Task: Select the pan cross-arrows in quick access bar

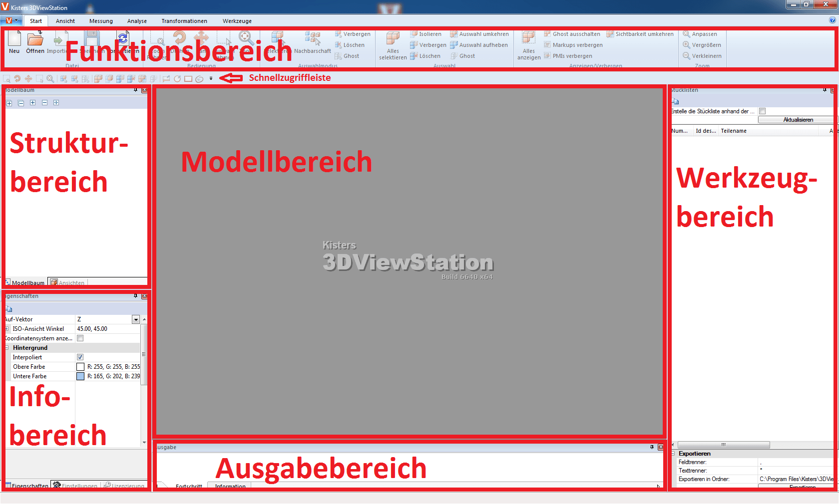Action: pyautogui.click(x=28, y=79)
